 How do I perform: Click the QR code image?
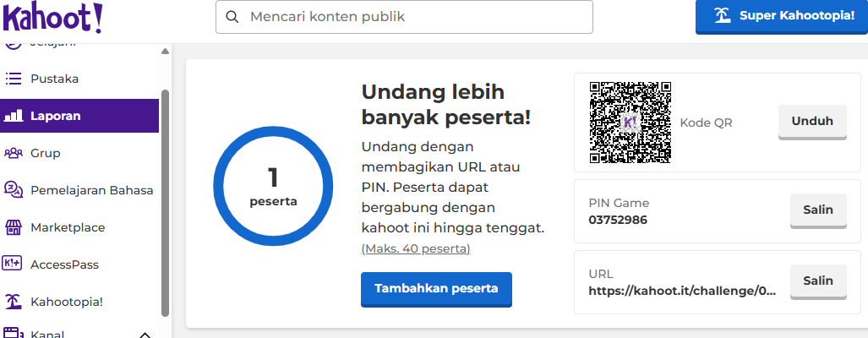tap(630, 122)
